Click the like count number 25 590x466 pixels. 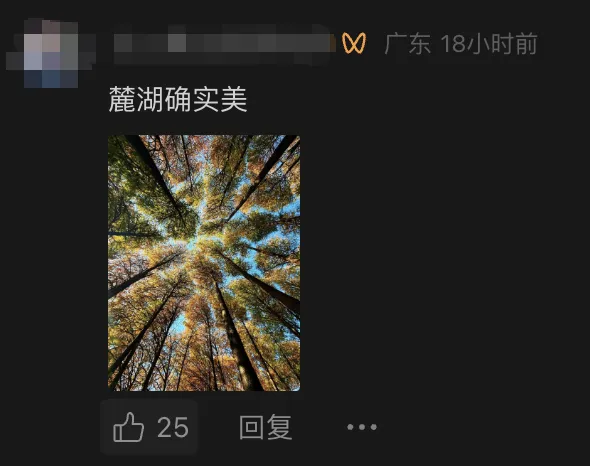[173, 427]
